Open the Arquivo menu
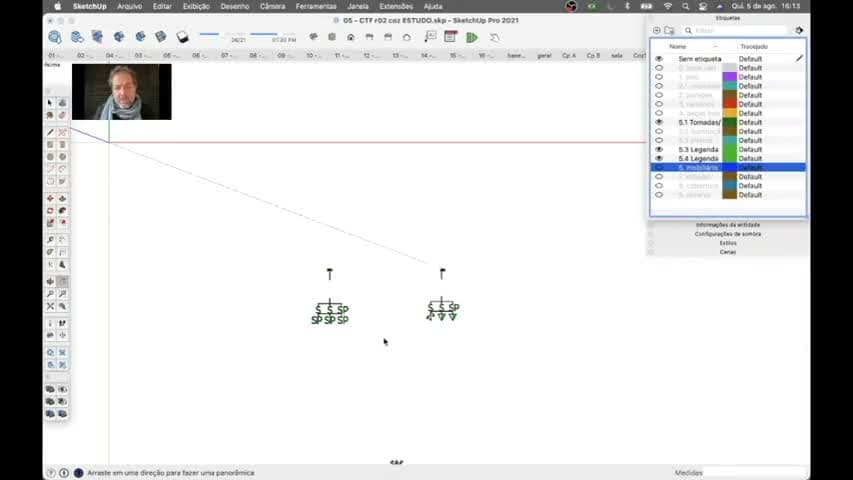 129,7
